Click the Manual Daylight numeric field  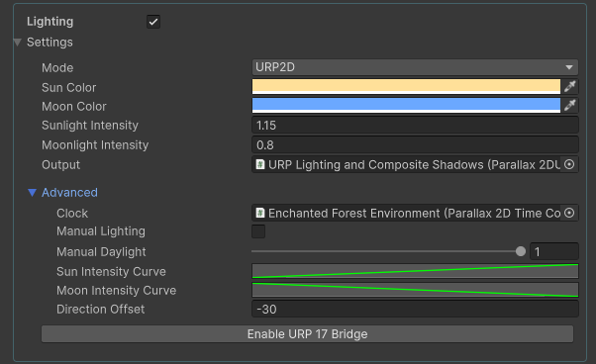(554, 251)
